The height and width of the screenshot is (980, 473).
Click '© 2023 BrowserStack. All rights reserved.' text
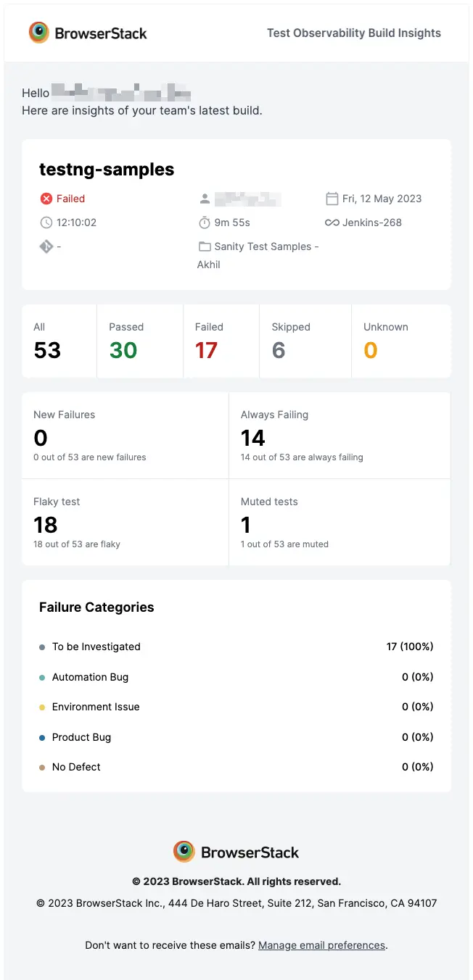pos(236,881)
